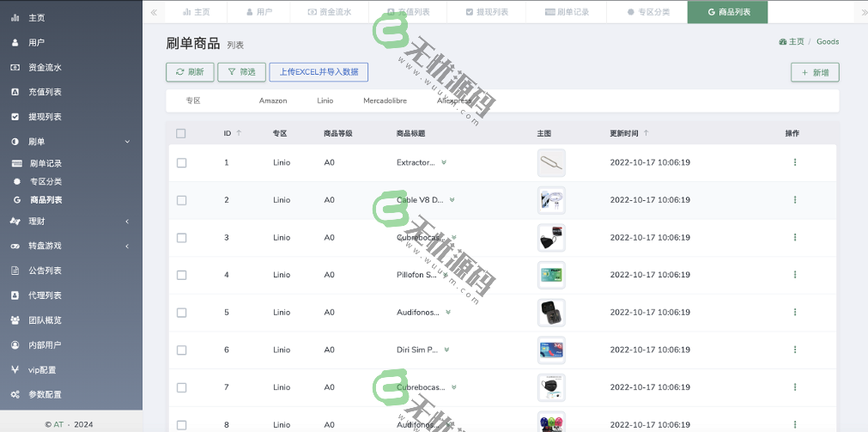The image size is (868, 432).
Task: Collapse the 刷单 sidebar group
Action: 71,142
